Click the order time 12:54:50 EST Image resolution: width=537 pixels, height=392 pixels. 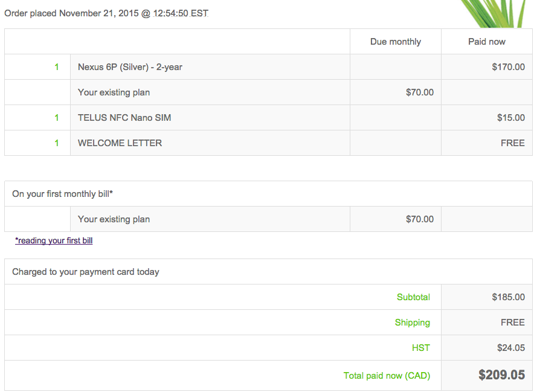181,13
